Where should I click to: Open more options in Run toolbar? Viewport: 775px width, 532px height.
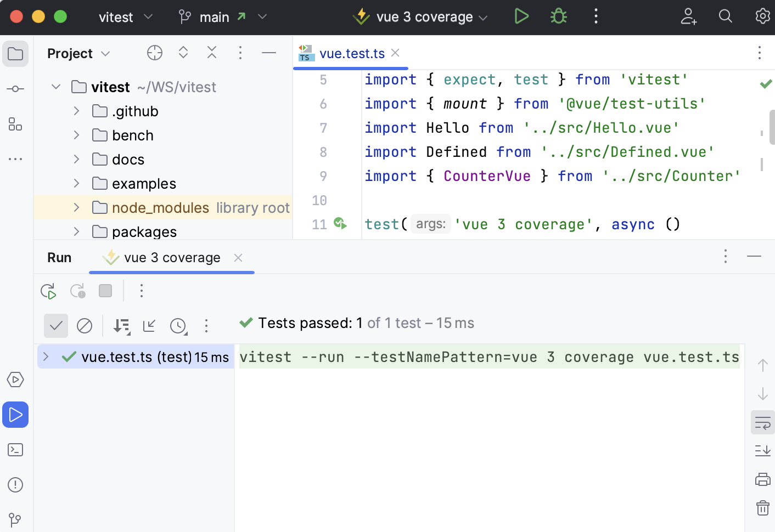click(142, 291)
